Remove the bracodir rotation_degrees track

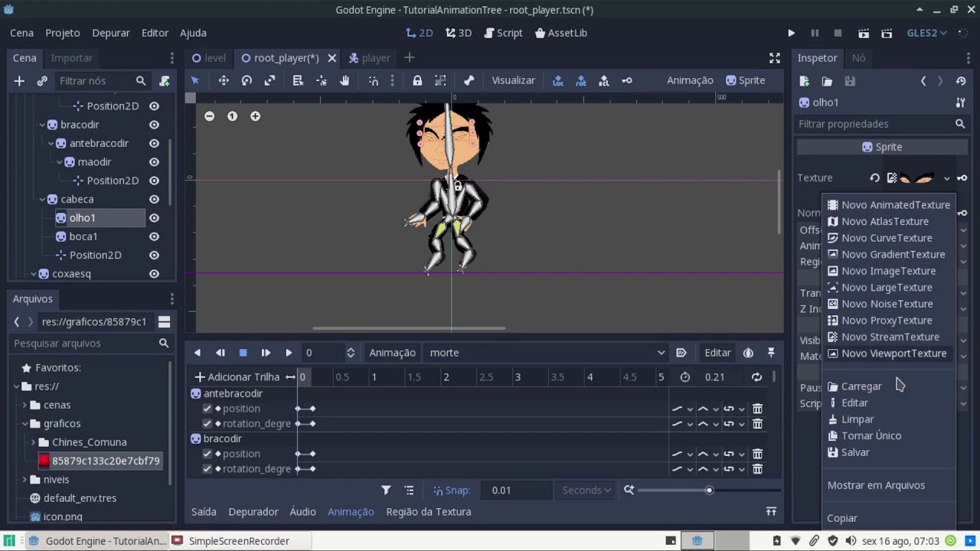click(757, 469)
